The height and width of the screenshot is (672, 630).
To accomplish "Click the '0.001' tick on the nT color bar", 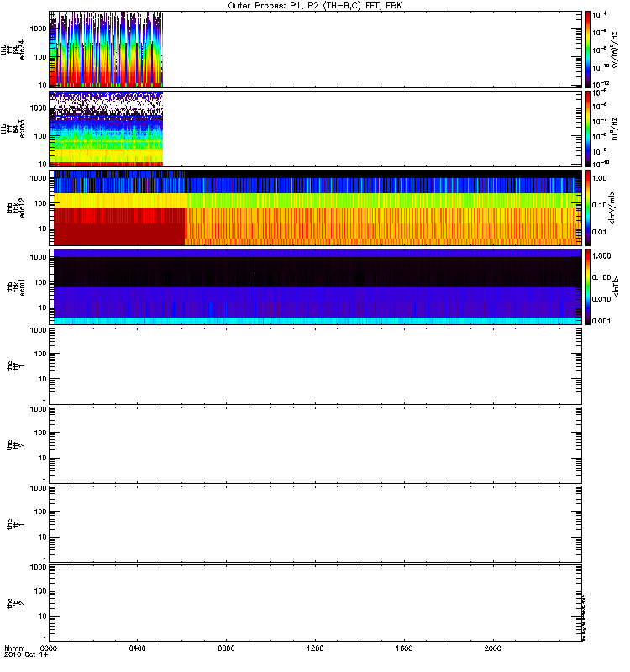I will point(601,321).
